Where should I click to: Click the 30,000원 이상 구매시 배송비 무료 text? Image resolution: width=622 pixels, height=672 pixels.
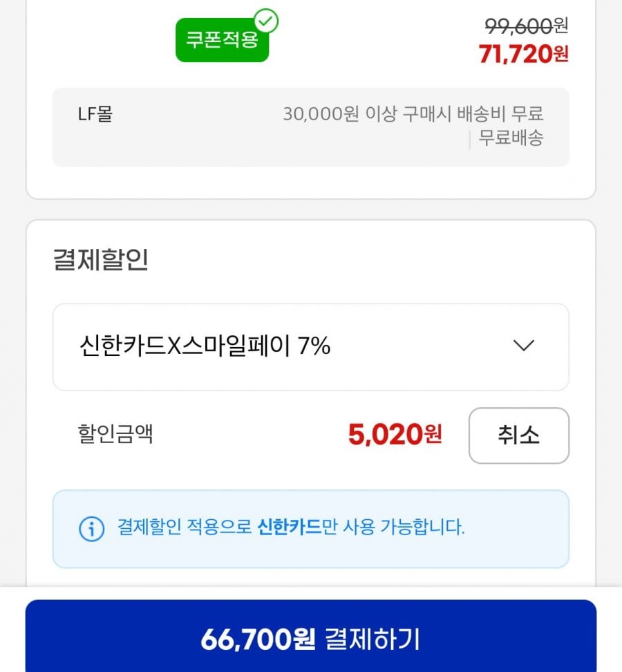pyautogui.click(x=413, y=114)
